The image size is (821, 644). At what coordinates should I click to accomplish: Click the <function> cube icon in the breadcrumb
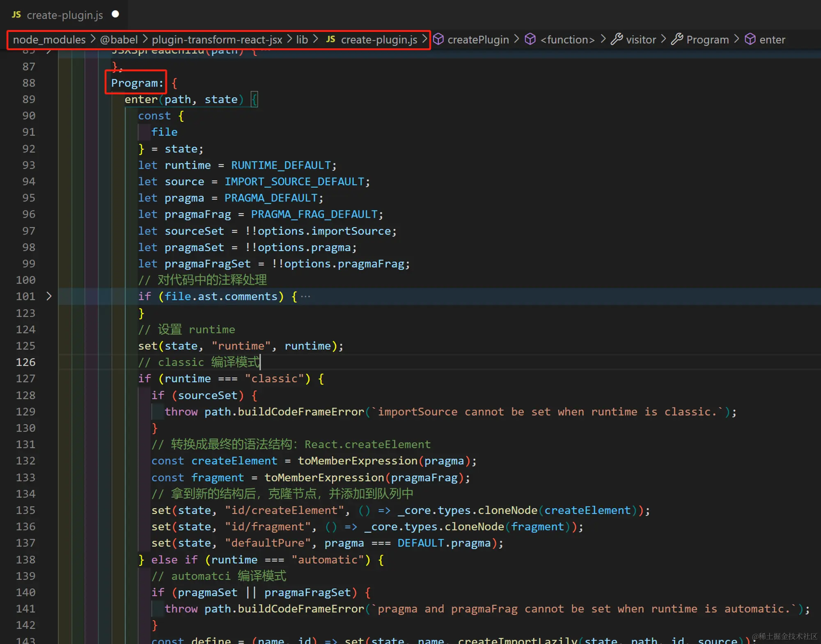tap(530, 39)
